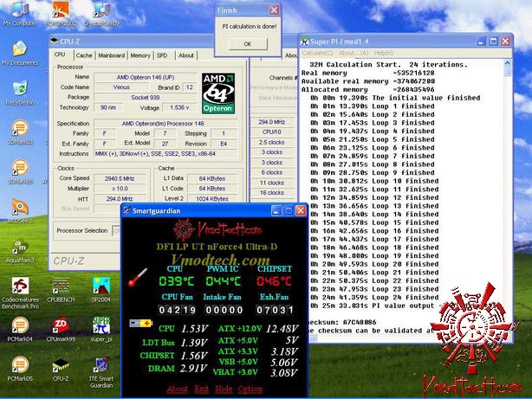Launch AquaMark3 desktop shortcut
The height and width of the screenshot is (399, 532).
[x=20, y=250]
